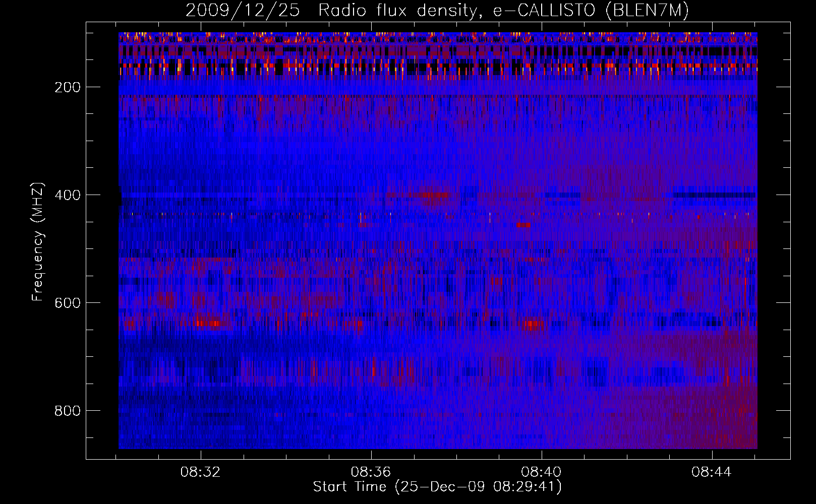The width and height of the screenshot is (816, 504).
Task: Click the 400 frequency tick label
Action: point(68,195)
